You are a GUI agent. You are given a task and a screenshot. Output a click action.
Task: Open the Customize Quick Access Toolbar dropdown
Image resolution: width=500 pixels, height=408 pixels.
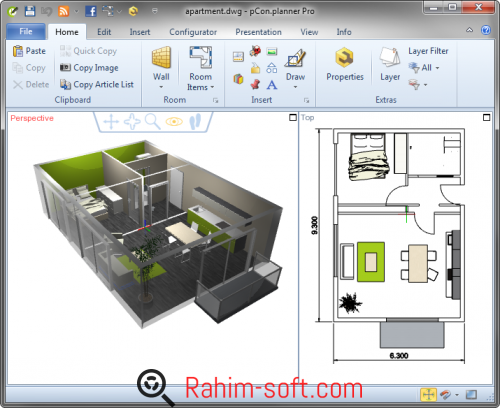[155, 11]
